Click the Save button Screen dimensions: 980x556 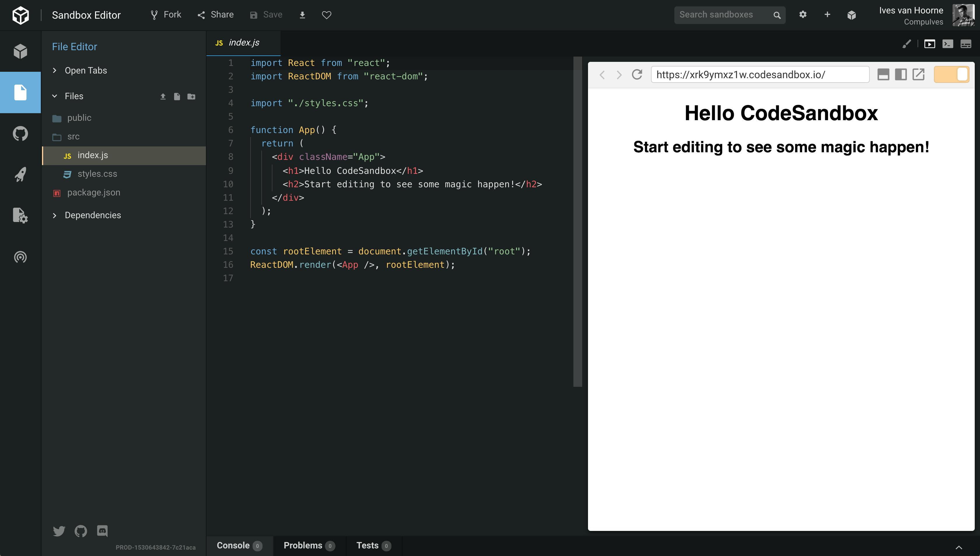pyautogui.click(x=266, y=15)
